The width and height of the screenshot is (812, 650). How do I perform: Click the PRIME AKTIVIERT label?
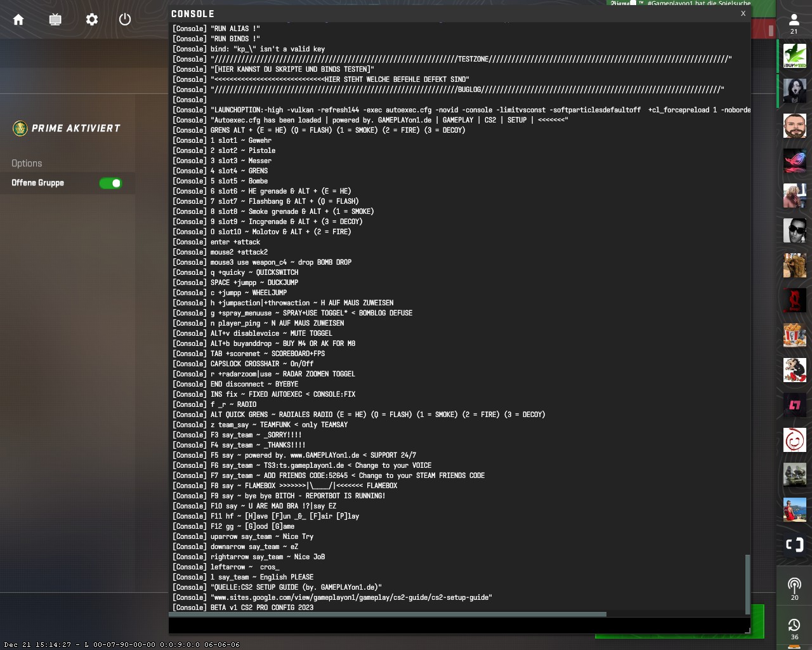[76, 128]
